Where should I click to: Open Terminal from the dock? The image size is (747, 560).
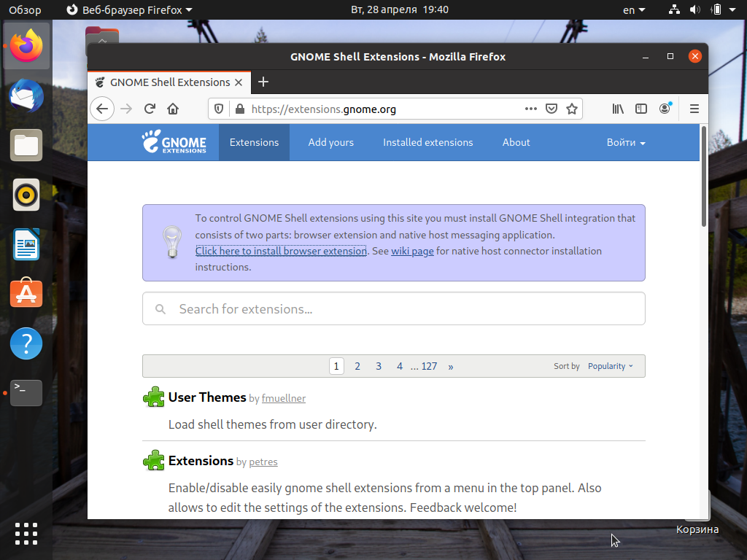pos(26,393)
